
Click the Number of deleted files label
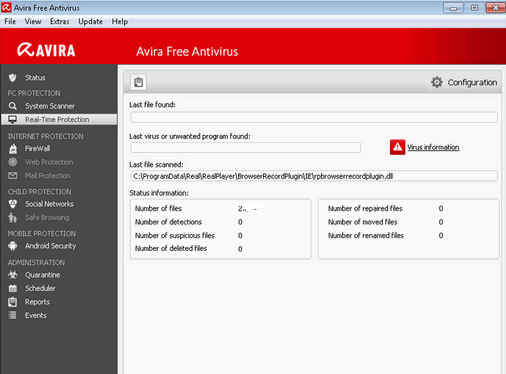click(x=171, y=248)
